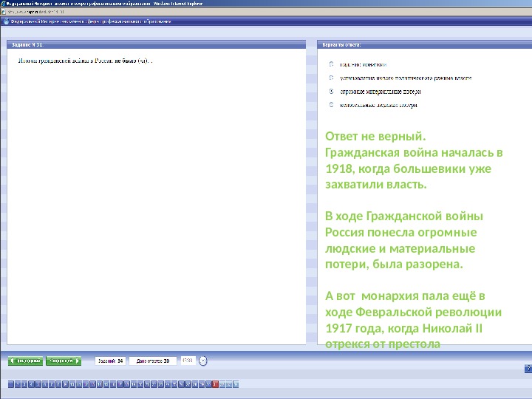The height and width of the screenshot is (399, 532).
Task: Select answer 'огромные материальные потери'
Action: point(332,92)
